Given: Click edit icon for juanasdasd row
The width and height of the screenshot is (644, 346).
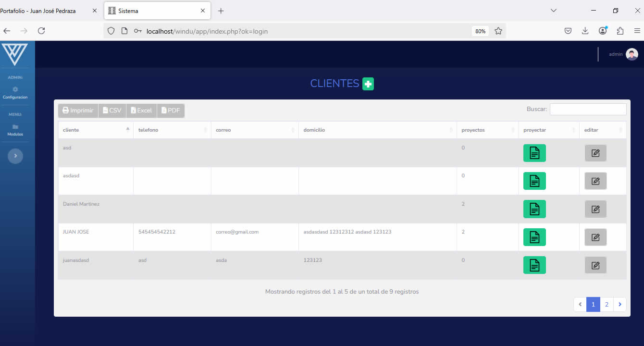Looking at the screenshot, I should [x=595, y=265].
